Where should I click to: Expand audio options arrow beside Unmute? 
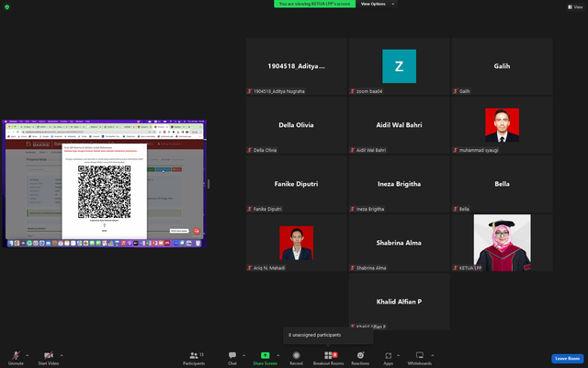(x=27, y=355)
